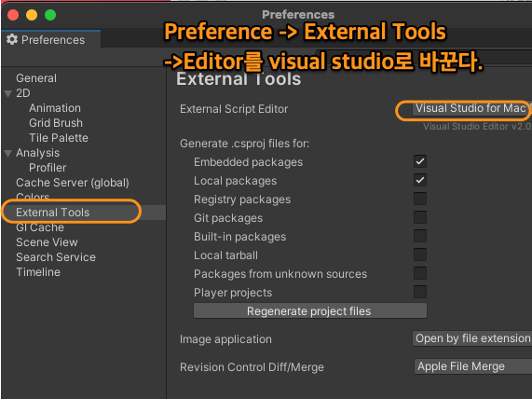This screenshot has height=399, width=532.
Task: Minimize window with yellow button
Action: (32, 15)
